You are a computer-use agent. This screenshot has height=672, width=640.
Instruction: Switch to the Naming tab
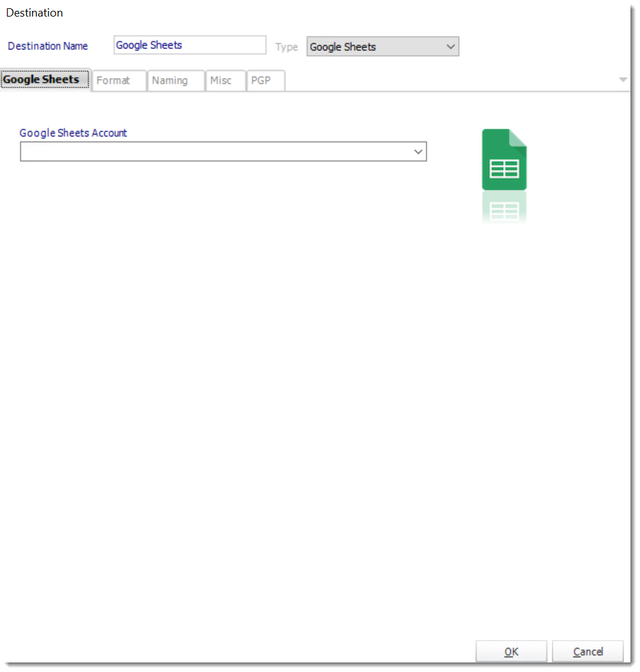tap(176, 80)
